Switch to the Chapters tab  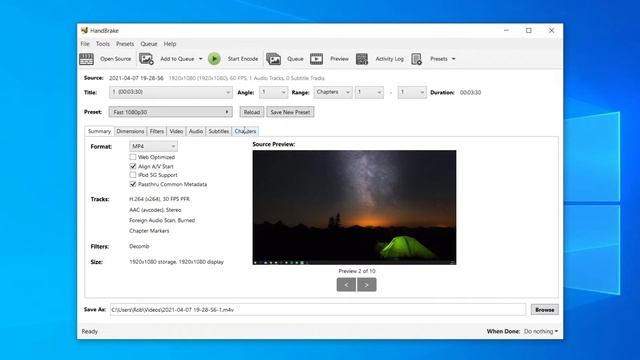245,131
